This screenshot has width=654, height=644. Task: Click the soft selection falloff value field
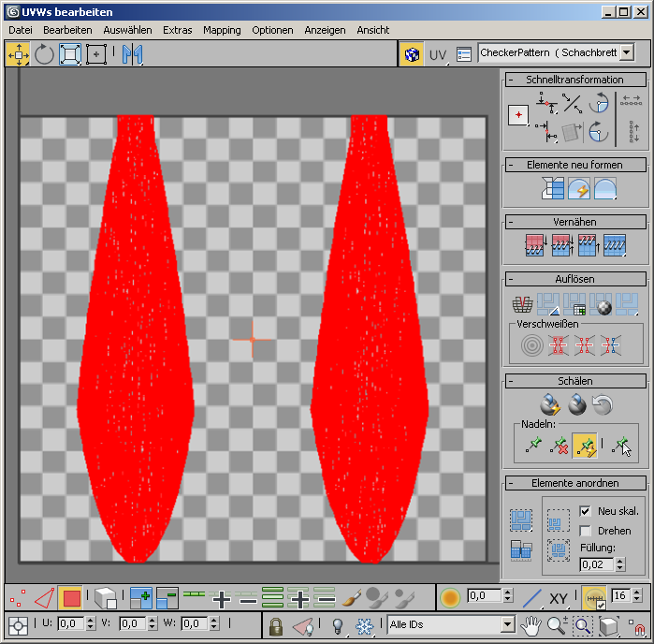484,595
